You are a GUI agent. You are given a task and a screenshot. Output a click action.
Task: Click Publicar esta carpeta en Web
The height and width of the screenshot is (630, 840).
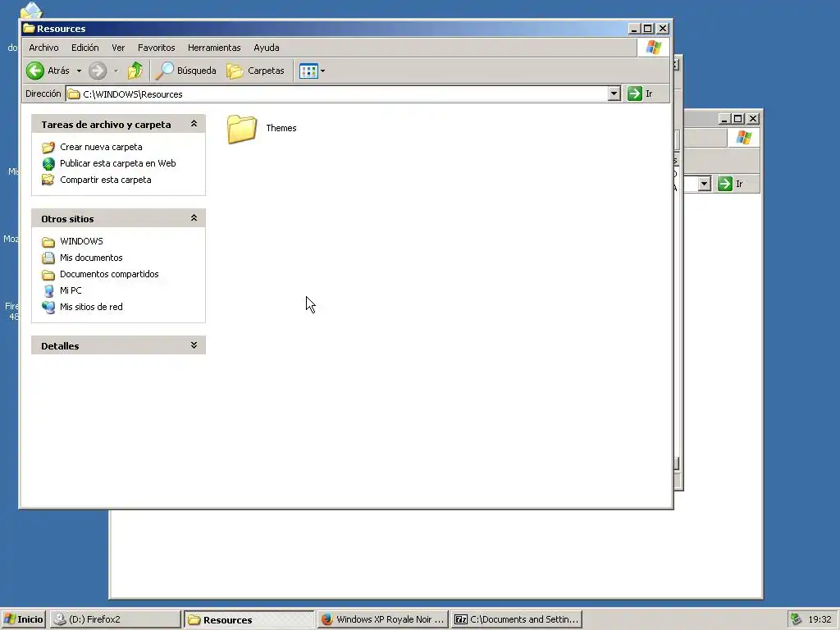(118, 163)
